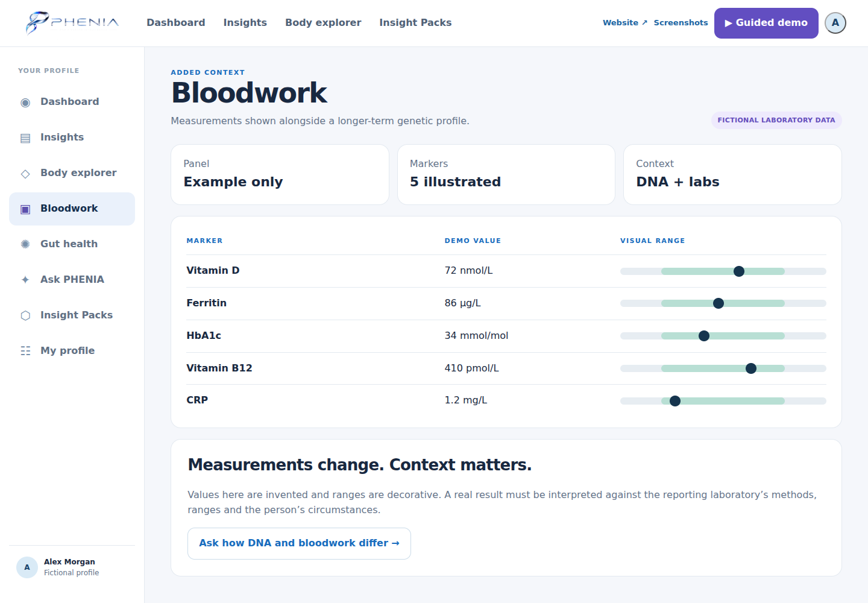
Task: Start the Guided demo
Action: coord(766,23)
